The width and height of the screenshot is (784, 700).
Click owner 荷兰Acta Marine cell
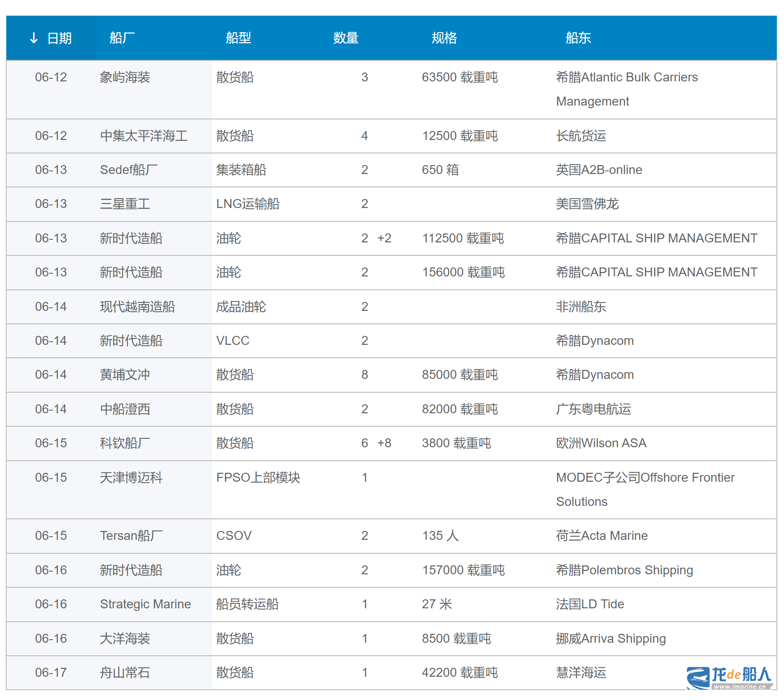coord(602,536)
